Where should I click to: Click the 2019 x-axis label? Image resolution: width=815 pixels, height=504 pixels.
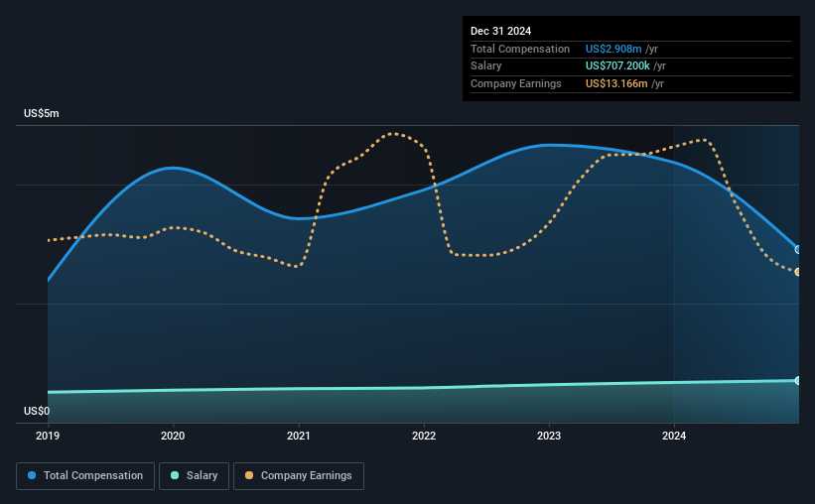(x=48, y=436)
